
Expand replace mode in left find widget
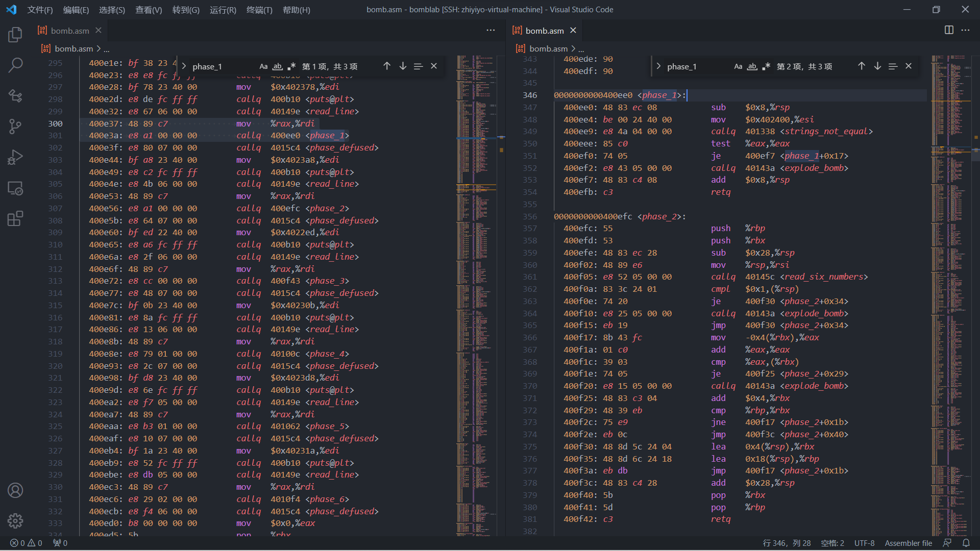click(184, 66)
